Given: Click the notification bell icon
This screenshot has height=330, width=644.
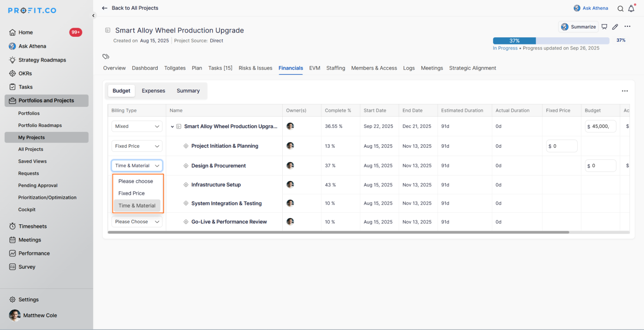Looking at the screenshot, I should point(631,9).
